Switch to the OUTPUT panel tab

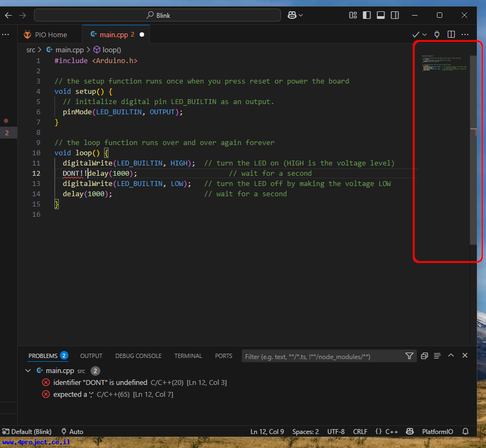(x=91, y=356)
